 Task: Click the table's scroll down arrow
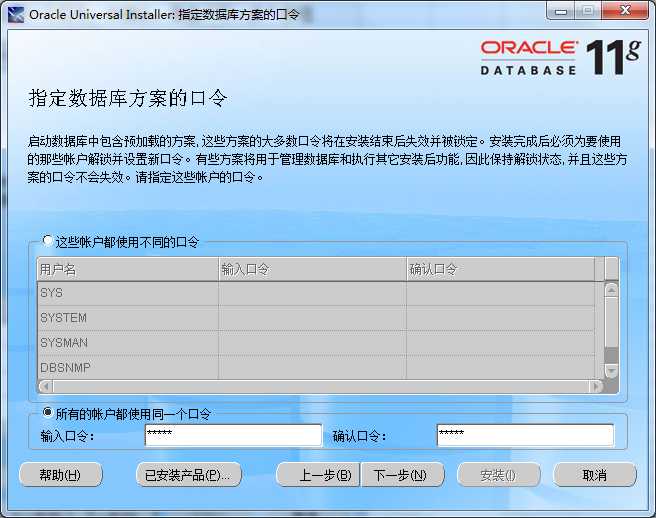tap(611, 371)
